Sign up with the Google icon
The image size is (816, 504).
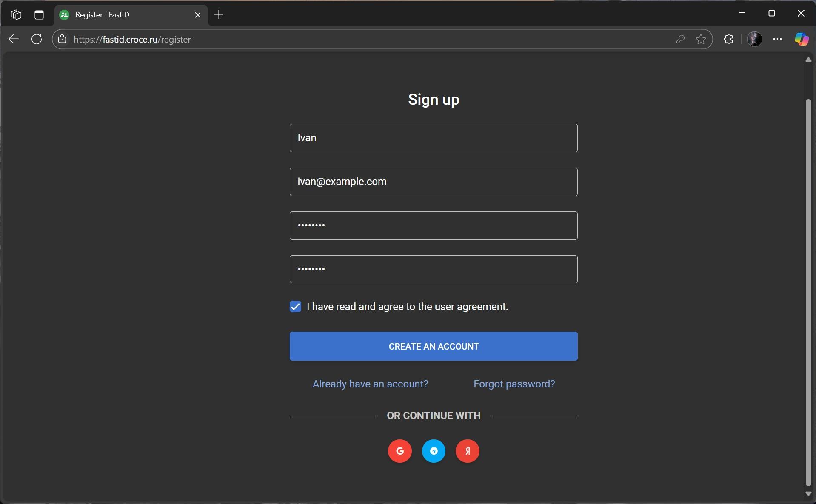pos(399,451)
